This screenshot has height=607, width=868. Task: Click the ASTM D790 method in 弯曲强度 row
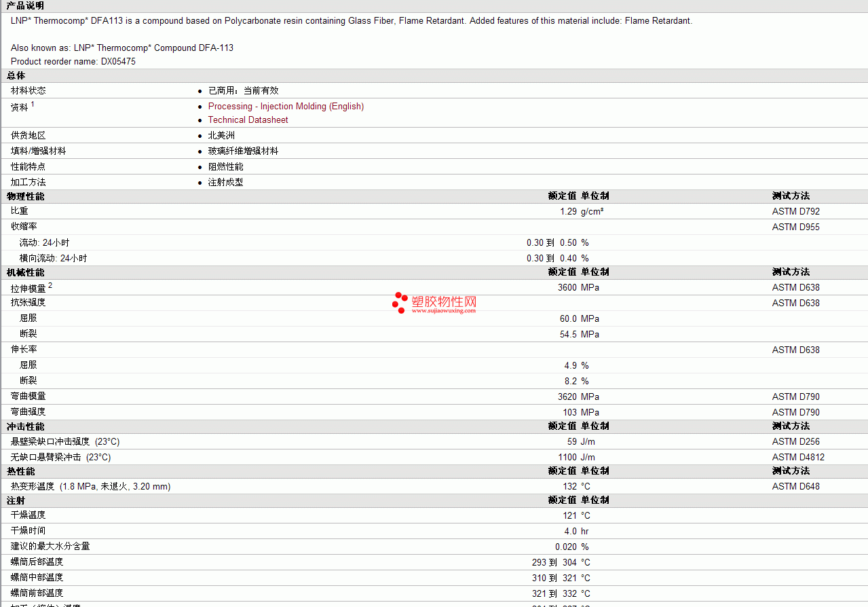click(796, 412)
